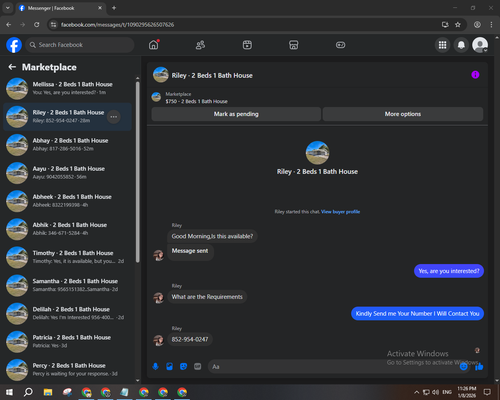
Task: Choose a sticker icon
Action: [x=184, y=367]
